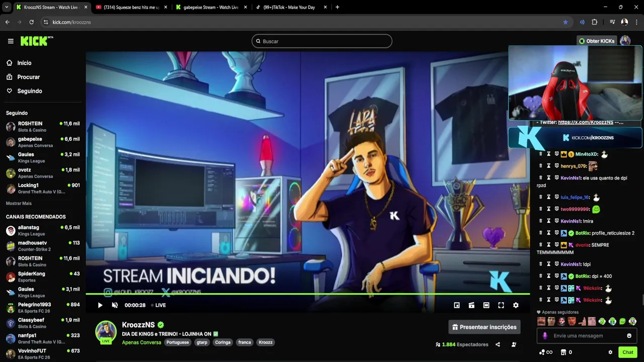Share the stream via share icon
The image size is (644, 362).
(x=498, y=344)
